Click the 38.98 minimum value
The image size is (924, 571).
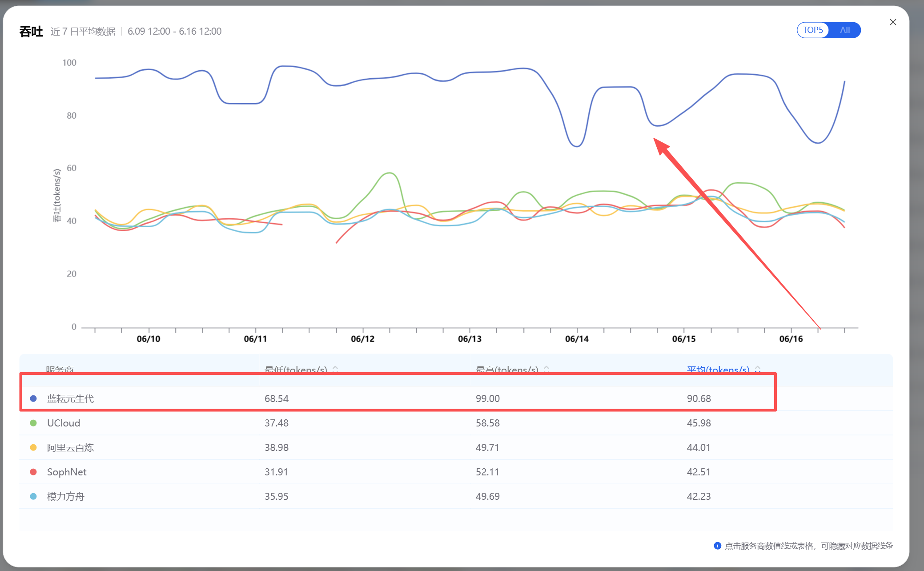pyautogui.click(x=277, y=447)
